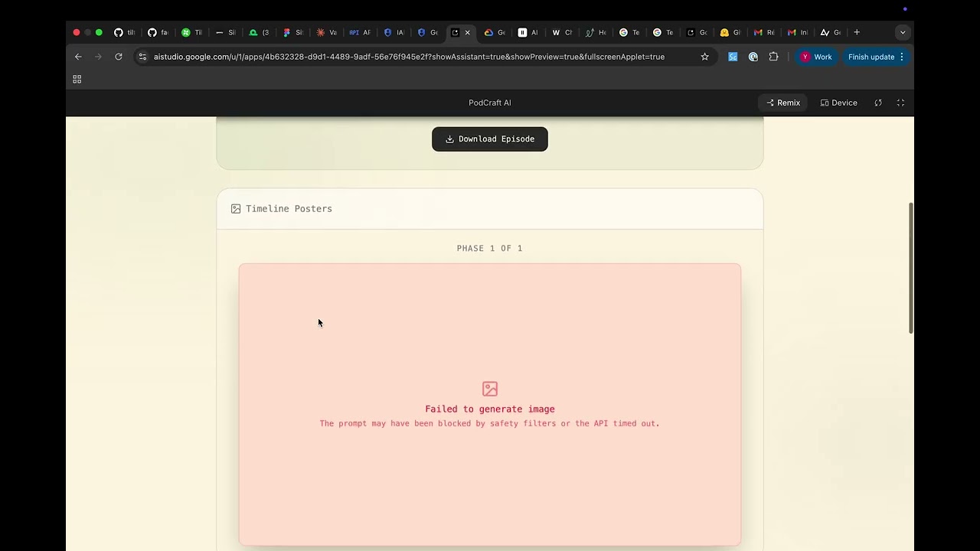This screenshot has height=551, width=980.
Task: Click the applet refresh icon beside Device
Action: coord(878,103)
